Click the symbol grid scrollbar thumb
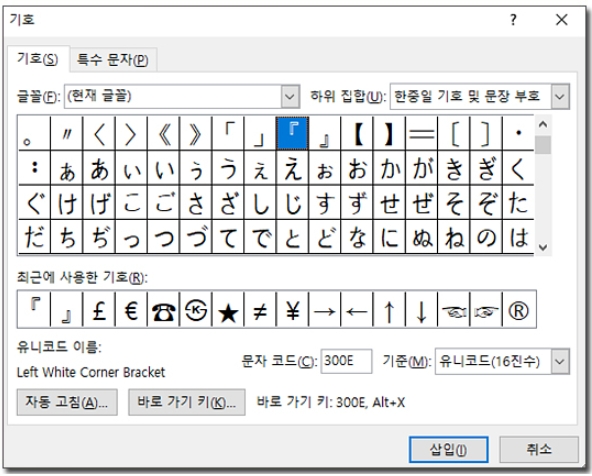This screenshot has height=476, width=592. (543, 145)
